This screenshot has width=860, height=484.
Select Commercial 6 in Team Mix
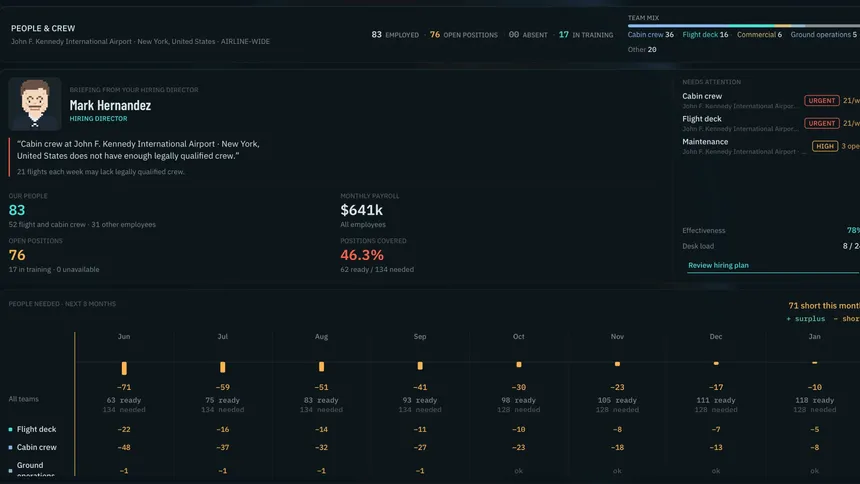pyautogui.click(x=759, y=35)
